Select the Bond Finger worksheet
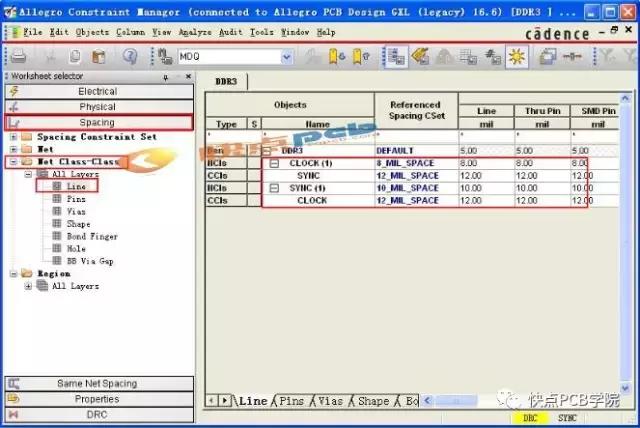Screen dimensions: 640x428 point(92,236)
